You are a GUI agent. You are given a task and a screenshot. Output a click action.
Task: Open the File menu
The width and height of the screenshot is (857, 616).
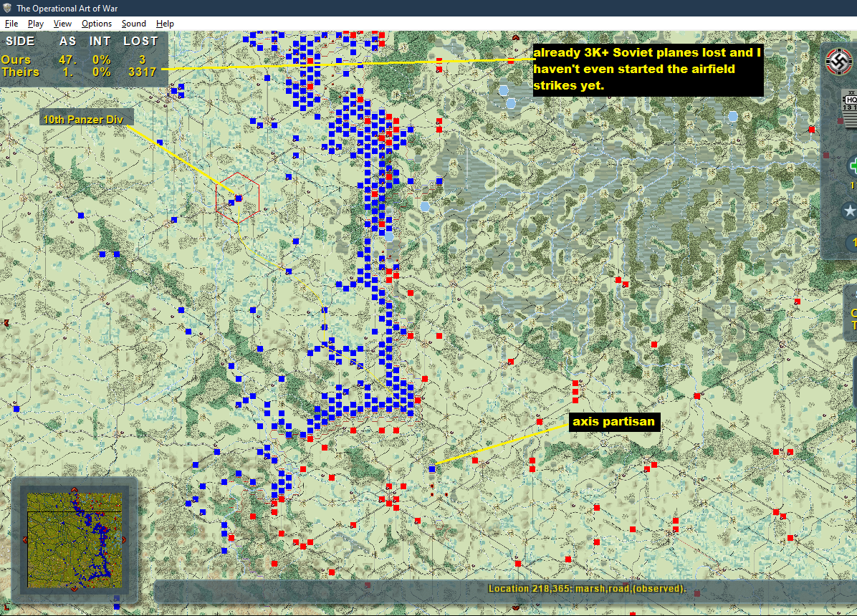point(11,24)
